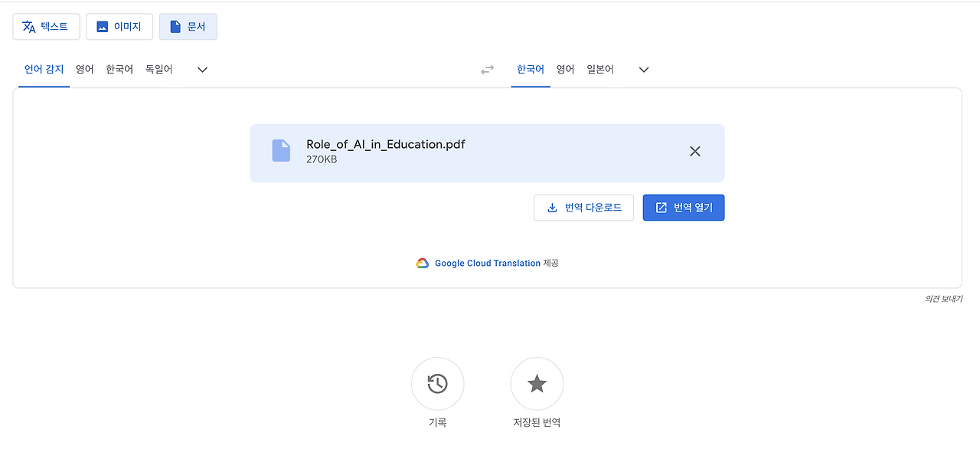Open translation 기록 history
This screenshot has width=980, height=459.
pos(437,383)
